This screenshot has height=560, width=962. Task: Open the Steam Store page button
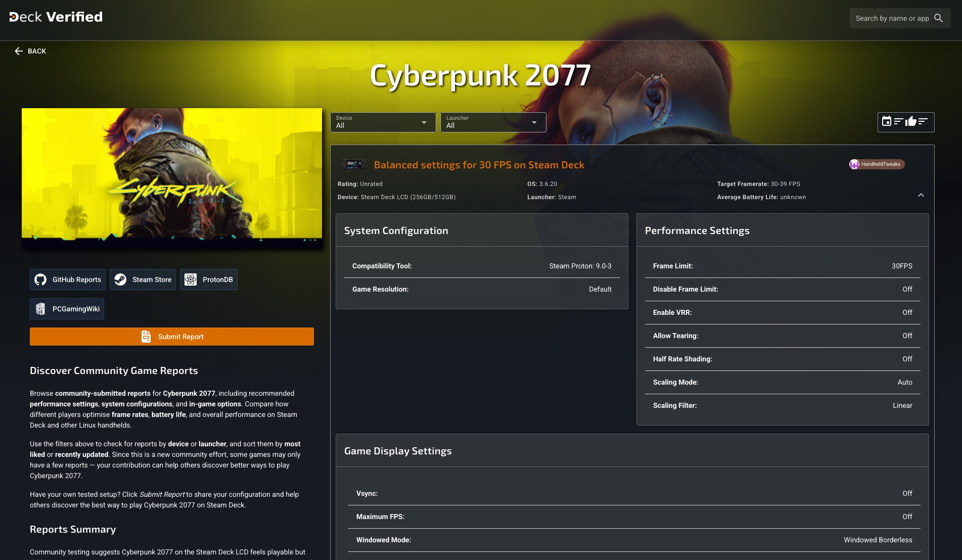click(143, 279)
